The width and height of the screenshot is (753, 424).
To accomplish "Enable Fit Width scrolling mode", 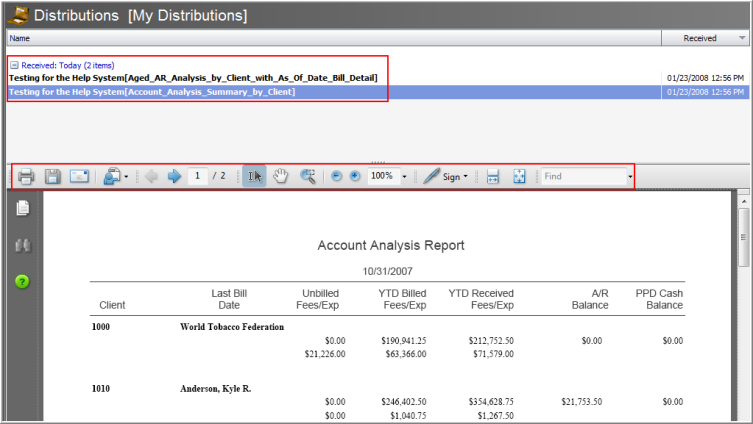I will (x=493, y=177).
